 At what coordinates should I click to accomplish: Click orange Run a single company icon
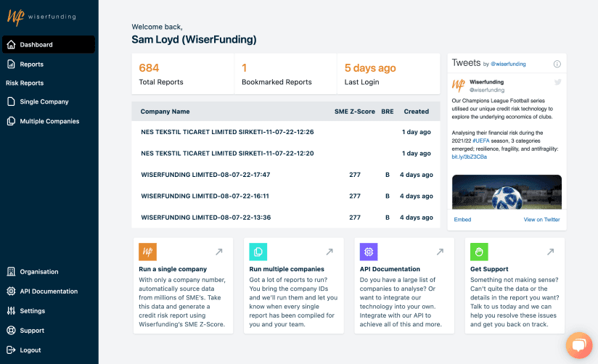(147, 252)
